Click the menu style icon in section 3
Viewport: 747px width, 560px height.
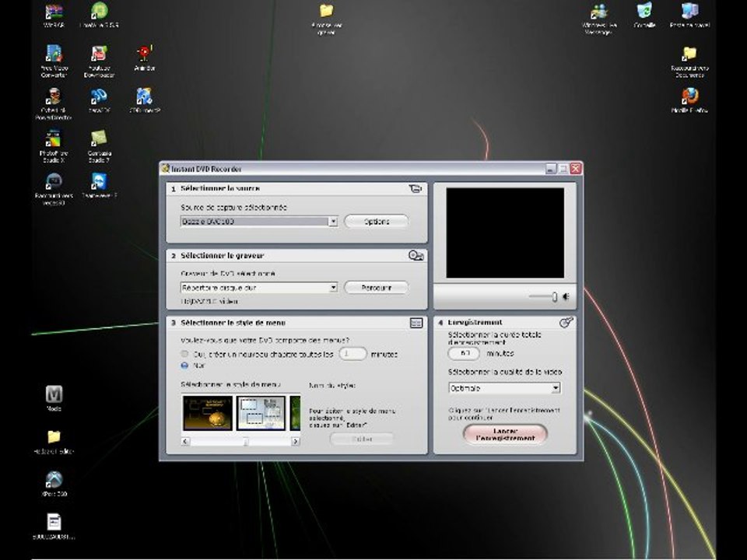416,322
